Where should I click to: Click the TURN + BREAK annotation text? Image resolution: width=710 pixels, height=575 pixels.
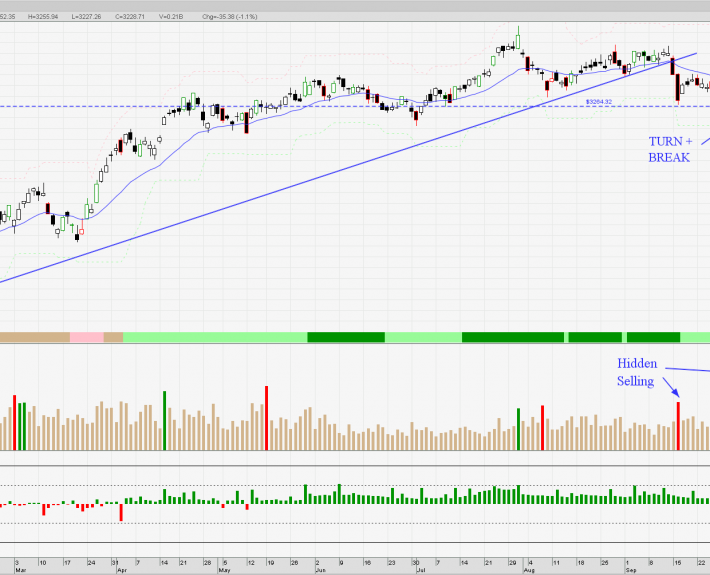pos(670,149)
